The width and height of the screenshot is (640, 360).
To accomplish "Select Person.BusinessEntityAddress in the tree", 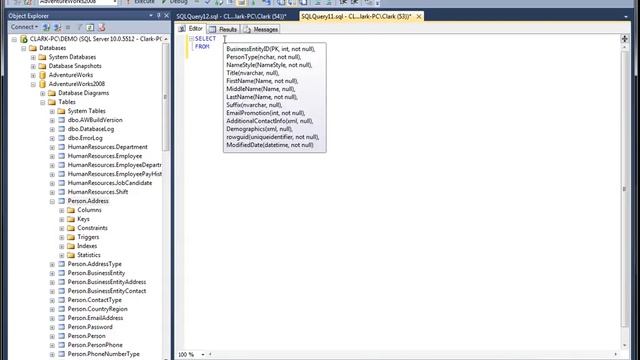I will (107, 282).
